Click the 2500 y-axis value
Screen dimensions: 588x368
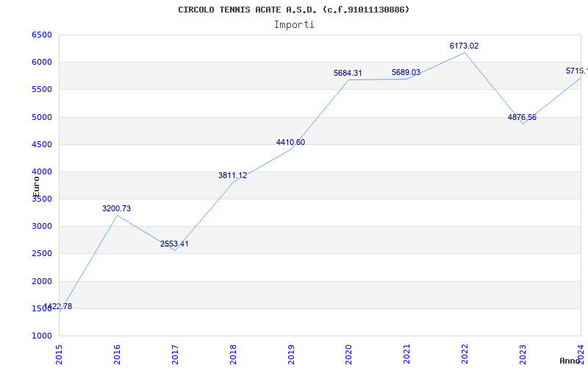(42, 254)
